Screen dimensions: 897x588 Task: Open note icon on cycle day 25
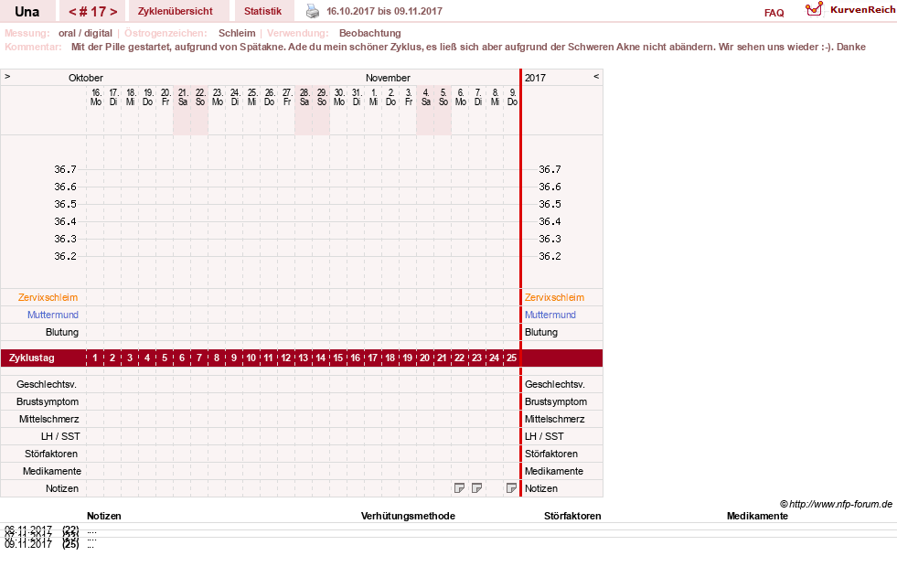[x=511, y=488]
